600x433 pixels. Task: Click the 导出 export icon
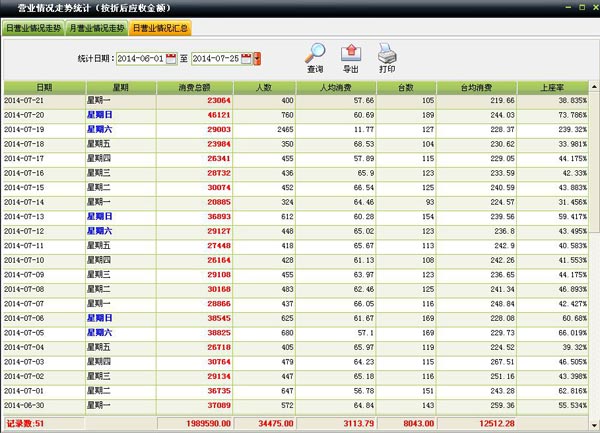351,53
